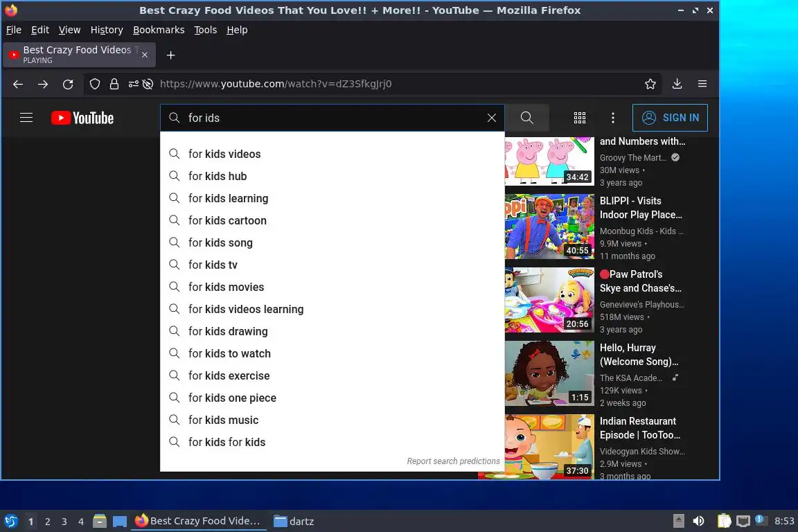Click the autoplay blocked icon in address bar
The image size is (798, 532).
click(x=148, y=84)
